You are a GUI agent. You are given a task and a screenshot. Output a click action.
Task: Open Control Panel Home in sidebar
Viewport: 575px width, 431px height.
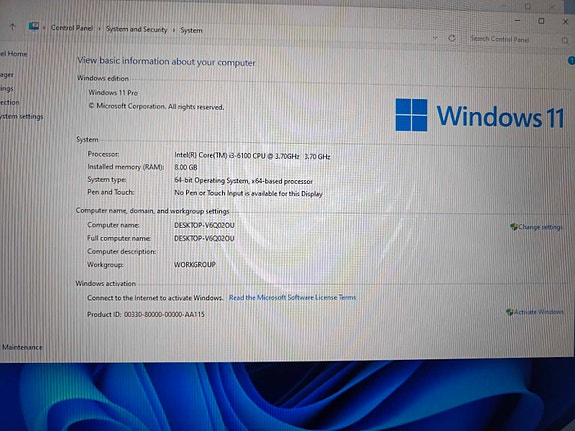click(x=14, y=54)
